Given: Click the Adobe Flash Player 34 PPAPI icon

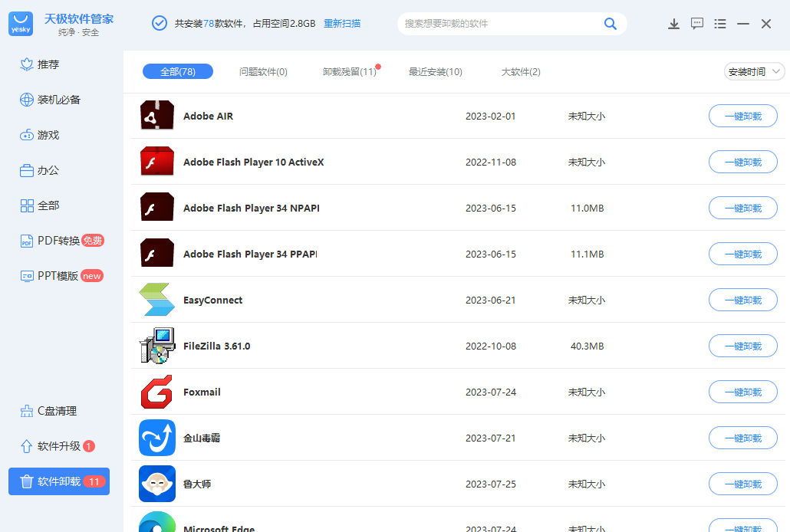Looking at the screenshot, I should tap(157, 253).
